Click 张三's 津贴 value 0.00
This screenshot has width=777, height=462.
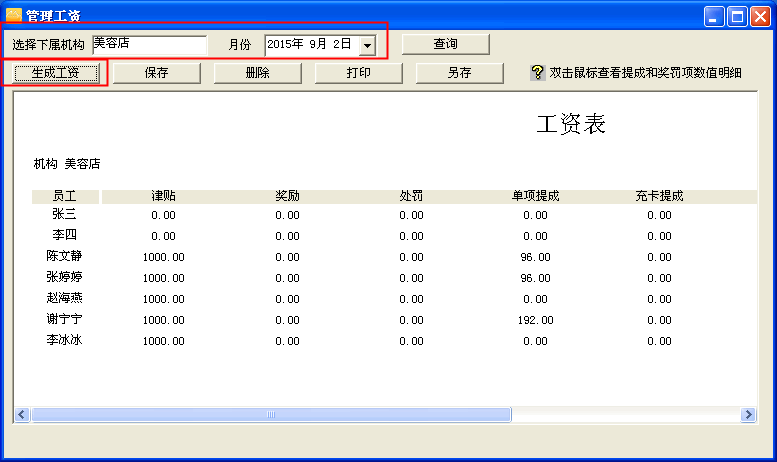164,215
